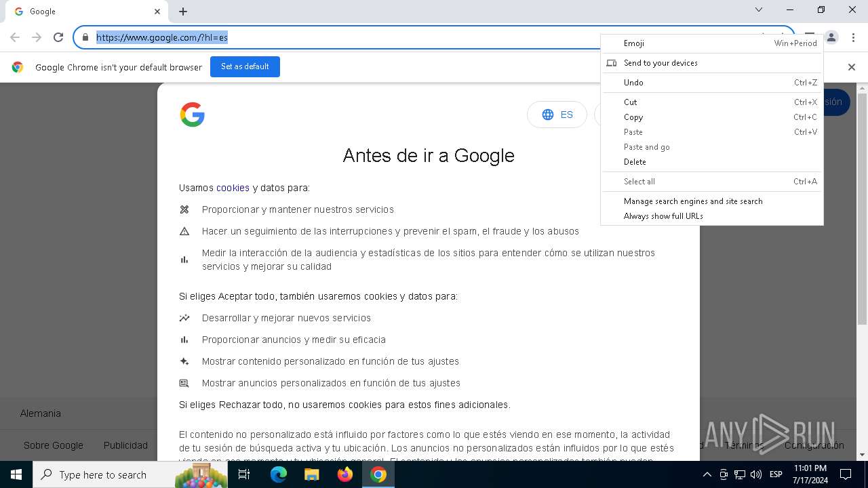This screenshot has width=868, height=488.
Task: Go back with the back arrow
Action: coord(15,37)
